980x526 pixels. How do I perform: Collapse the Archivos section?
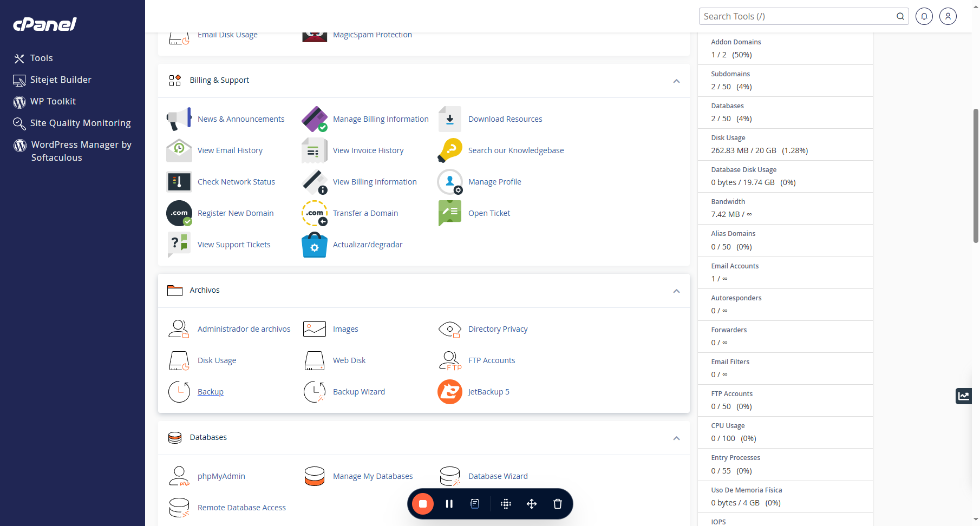click(x=676, y=291)
